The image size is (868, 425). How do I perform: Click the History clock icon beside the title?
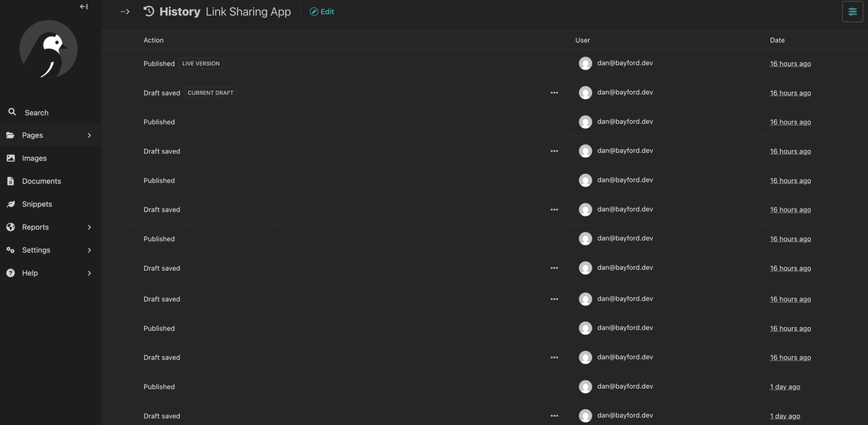pyautogui.click(x=148, y=11)
